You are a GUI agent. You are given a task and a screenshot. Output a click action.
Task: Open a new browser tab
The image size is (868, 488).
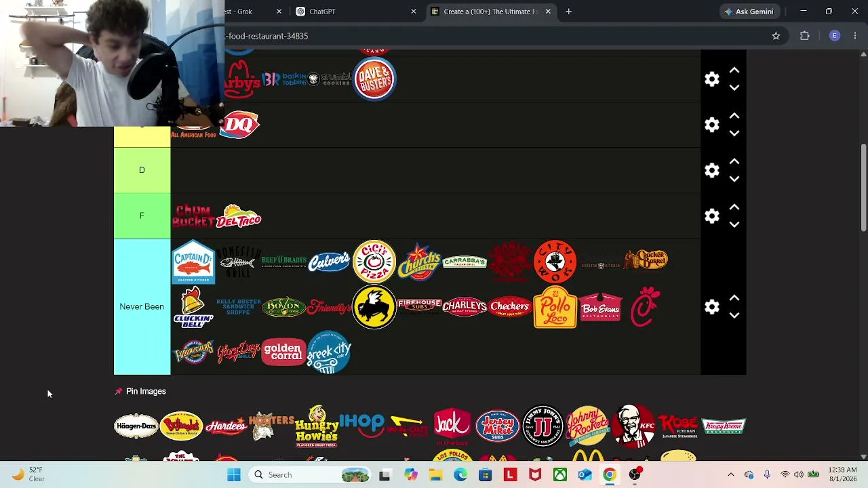pyautogui.click(x=568, y=12)
